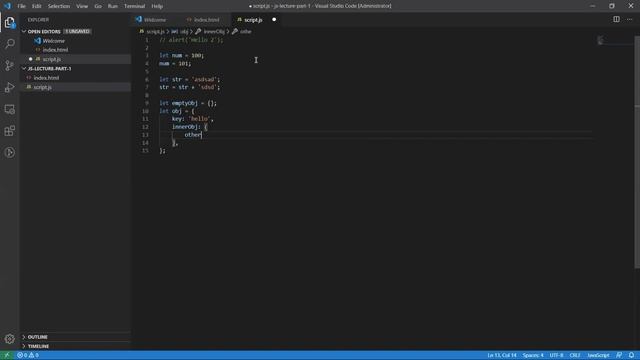
Task: Open the File menu
Action: 21,6
